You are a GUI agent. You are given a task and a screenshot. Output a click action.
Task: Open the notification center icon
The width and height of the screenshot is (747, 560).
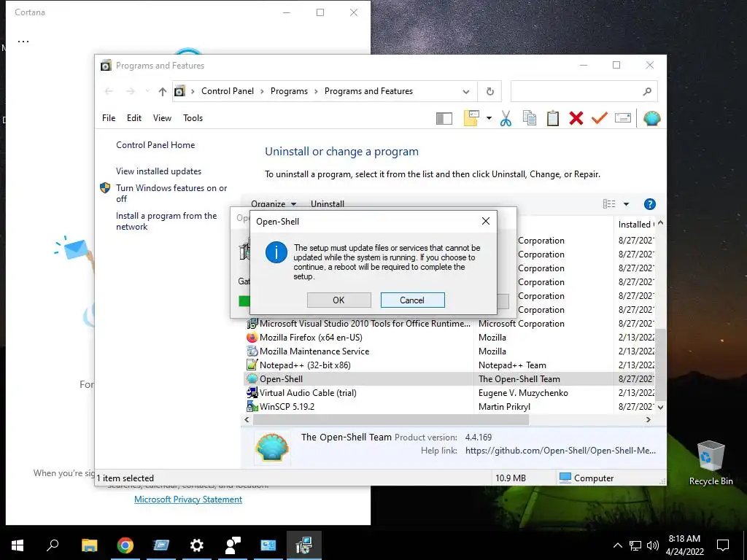(723, 545)
